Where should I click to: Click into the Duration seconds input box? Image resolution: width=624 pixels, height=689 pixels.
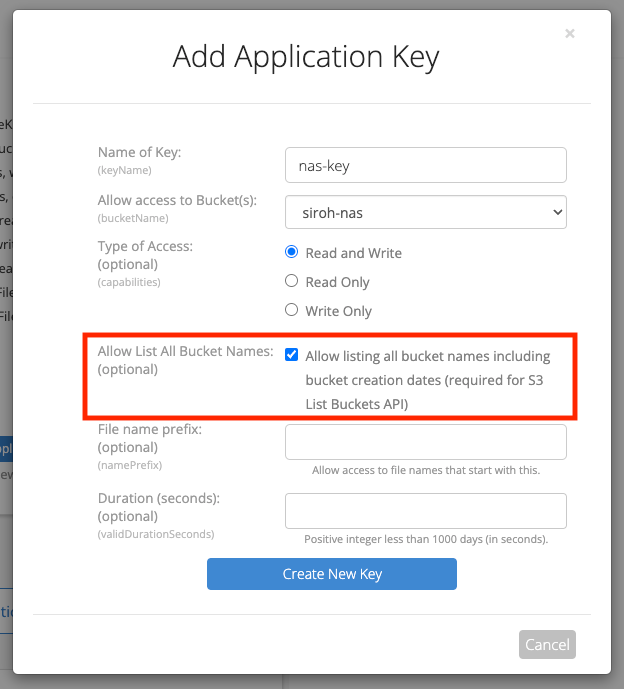point(426,510)
